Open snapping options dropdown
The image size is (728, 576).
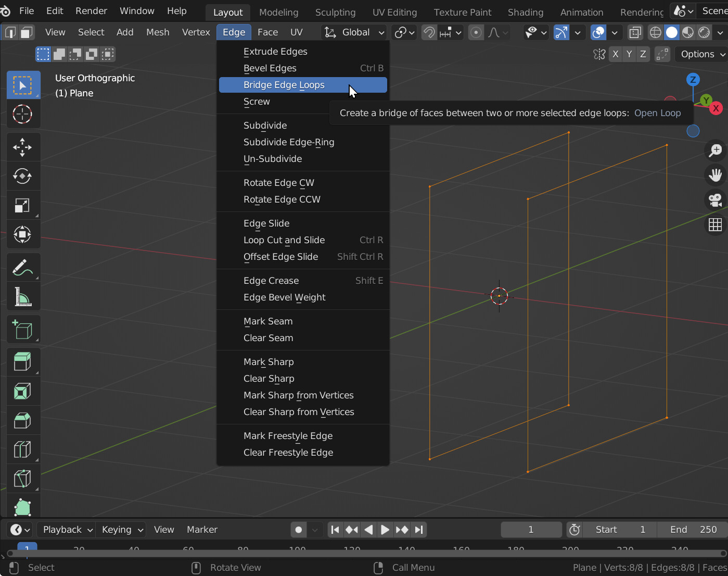point(451,32)
